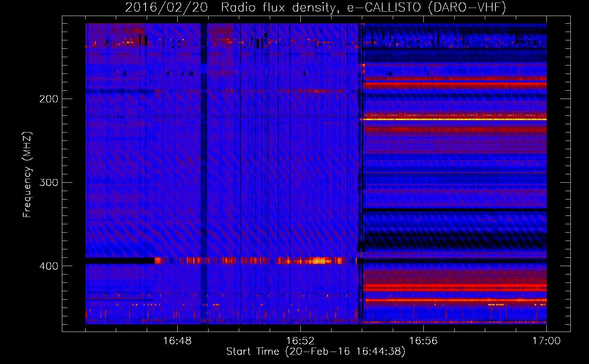Viewport: 589px width, 364px height.
Task: Click the bright yellow burst near 400 MHz
Action: click(x=319, y=261)
